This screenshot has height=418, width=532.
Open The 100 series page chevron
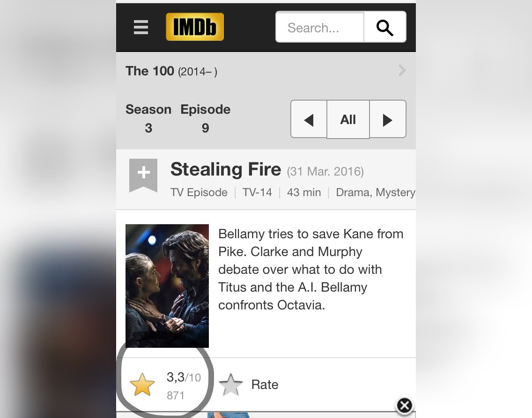(402, 71)
